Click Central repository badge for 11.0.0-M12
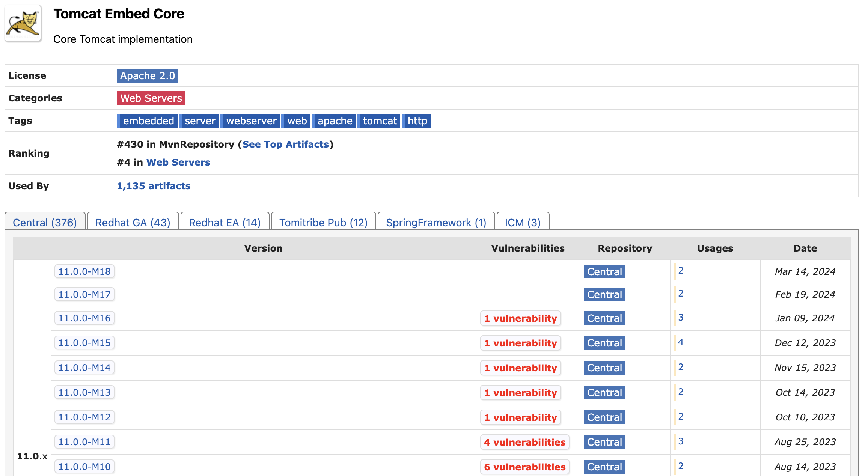868x476 pixels. point(604,417)
